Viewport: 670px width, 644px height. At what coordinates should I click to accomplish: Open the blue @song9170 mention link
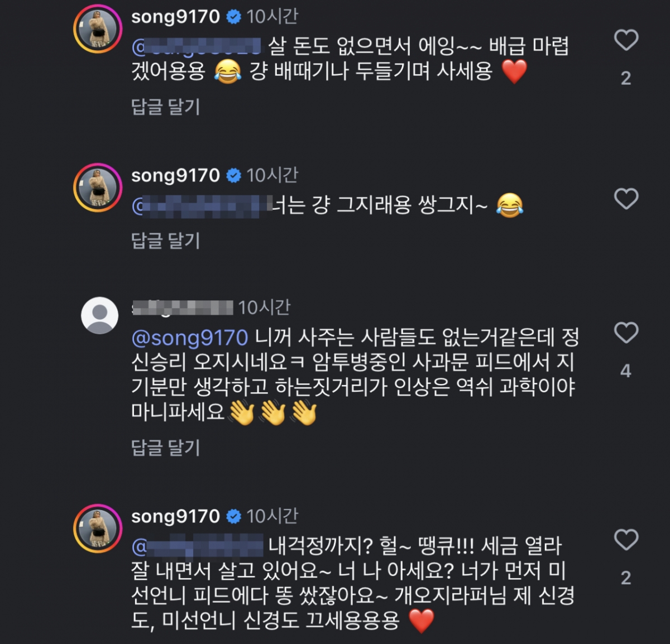pyautogui.click(x=189, y=338)
